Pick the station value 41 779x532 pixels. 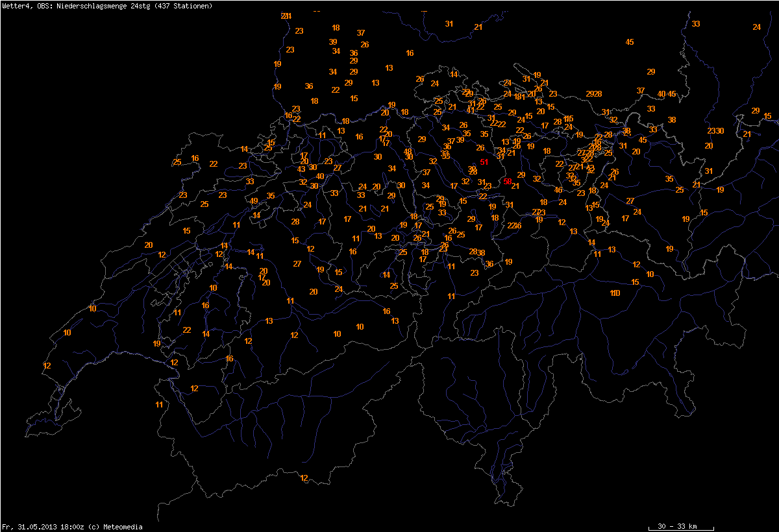point(471,110)
